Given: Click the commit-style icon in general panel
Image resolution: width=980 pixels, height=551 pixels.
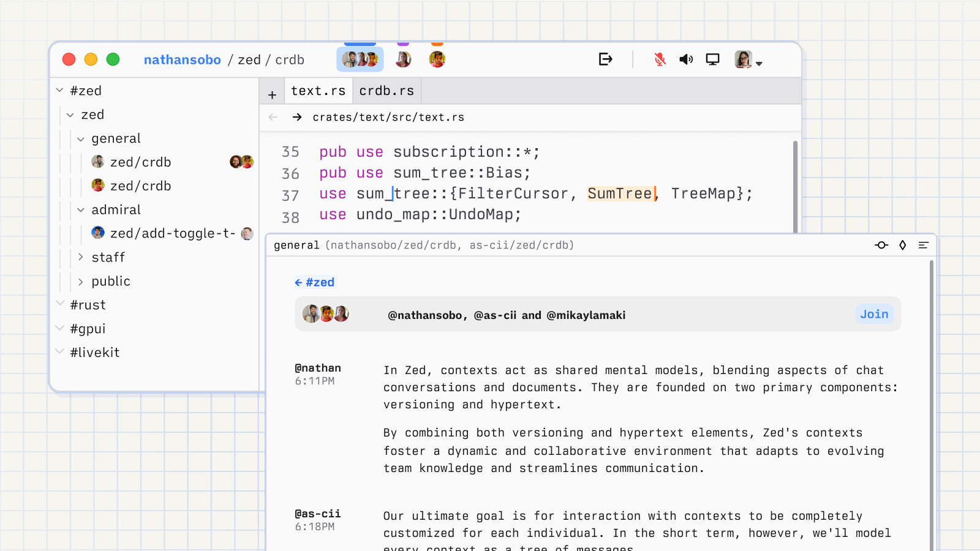Looking at the screenshot, I should pyautogui.click(x=881, y=246).
